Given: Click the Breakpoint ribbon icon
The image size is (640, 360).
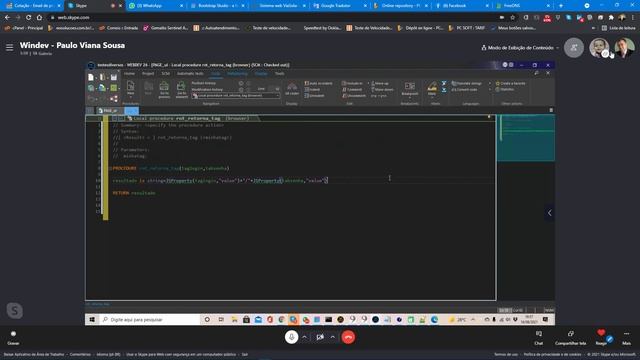Looking at the screenshot, I should coord(409,89).
